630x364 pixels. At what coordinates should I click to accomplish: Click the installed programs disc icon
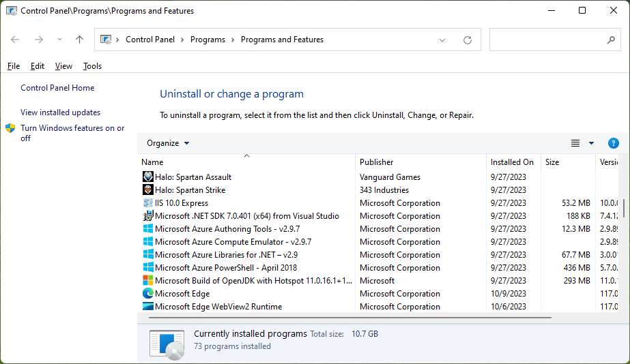click(x=167, y=344)
